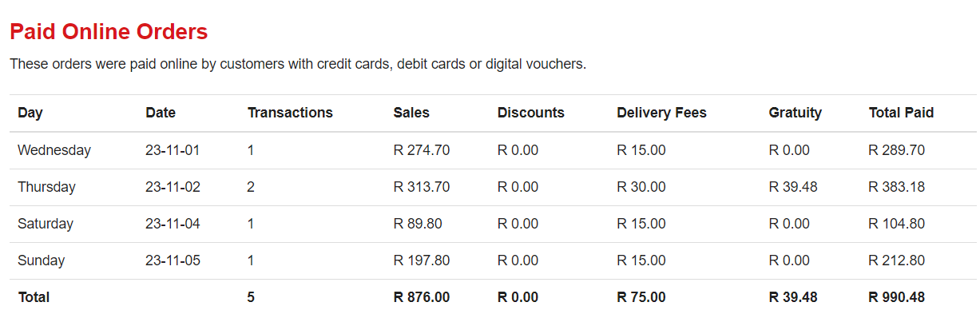
Task: Select the Saturday row label
Action: tap(46, 224)
